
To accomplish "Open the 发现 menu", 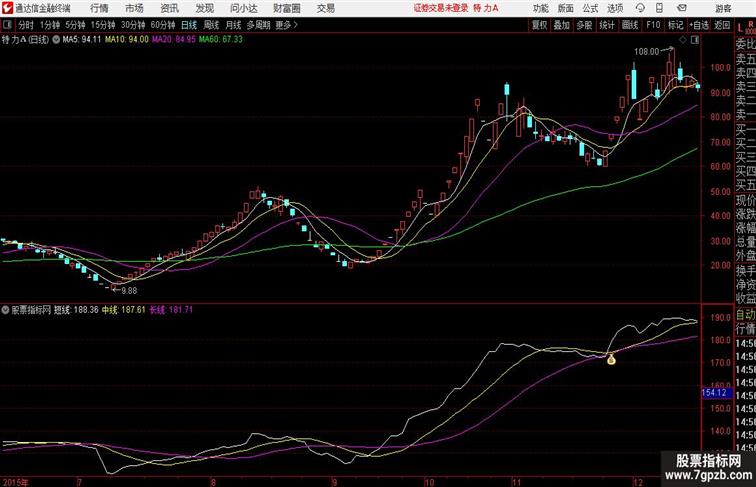I will (x=204, y=8).
